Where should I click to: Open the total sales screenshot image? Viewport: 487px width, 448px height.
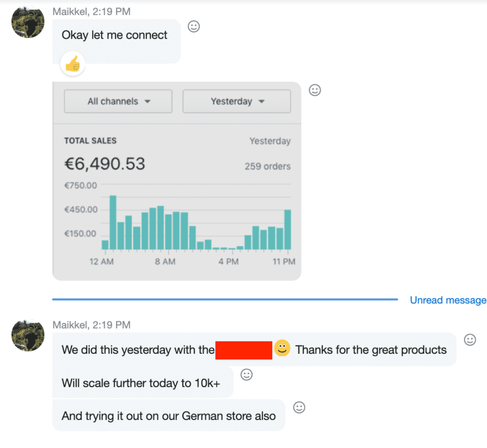tap(177, 197)
